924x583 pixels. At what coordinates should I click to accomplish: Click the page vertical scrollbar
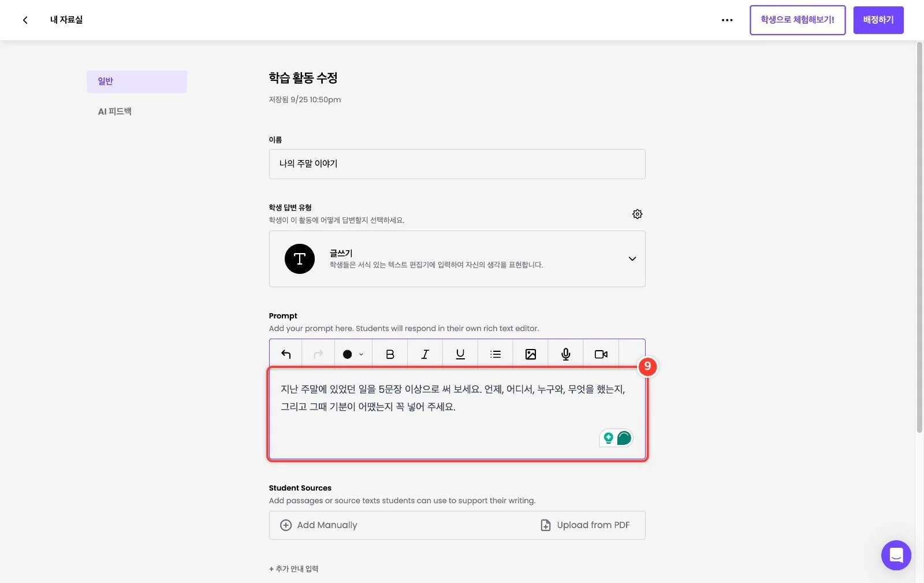click(919, 237)
